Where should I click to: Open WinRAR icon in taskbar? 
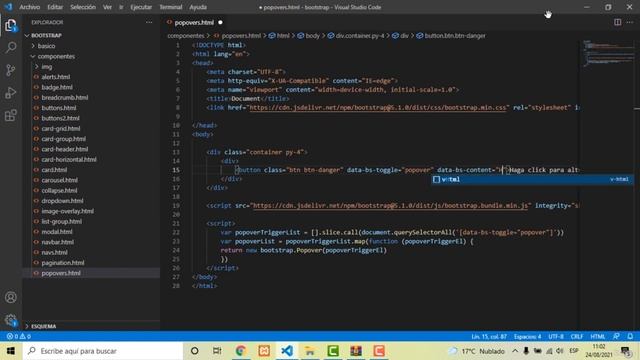pyautogui.click(x=356, y=351)
